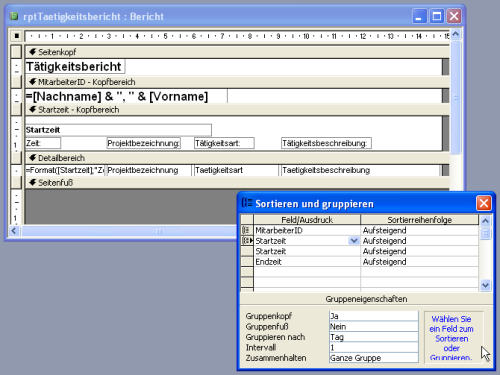This screenshot has height=375, width=500.
Task: Click the scroll up arrow of the report window
Action: pos(455,34)
